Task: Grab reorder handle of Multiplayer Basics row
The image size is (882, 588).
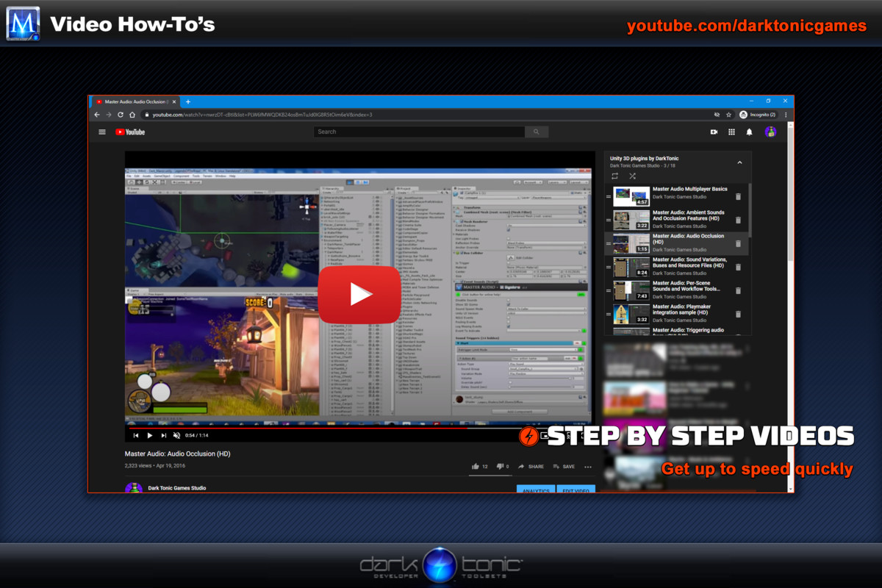Action: (x=609, y=197)
